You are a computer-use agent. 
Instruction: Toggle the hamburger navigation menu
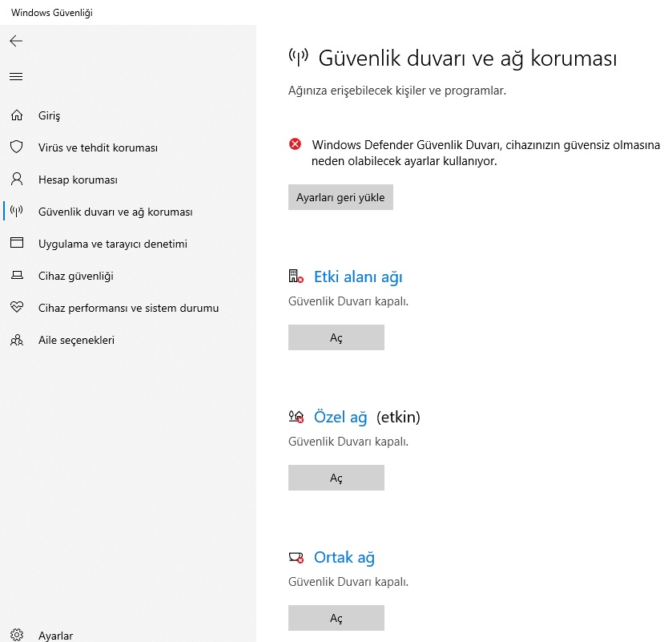coord(16,77)
